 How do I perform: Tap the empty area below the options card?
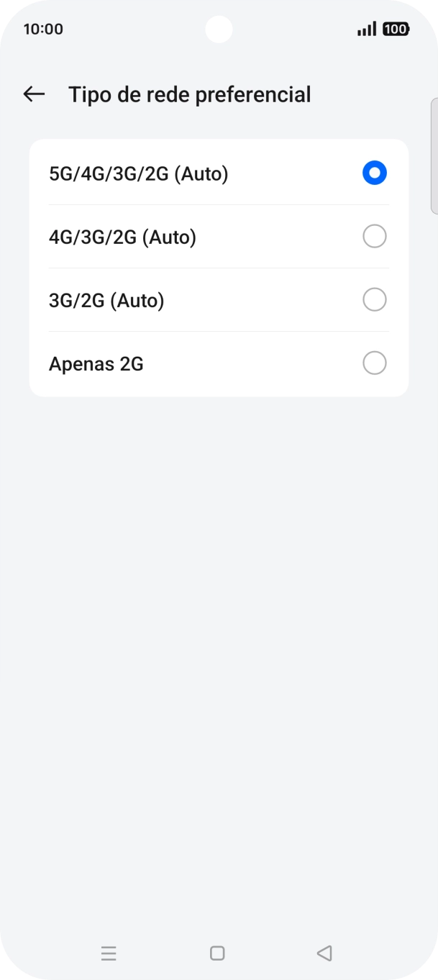click(219, 612)
